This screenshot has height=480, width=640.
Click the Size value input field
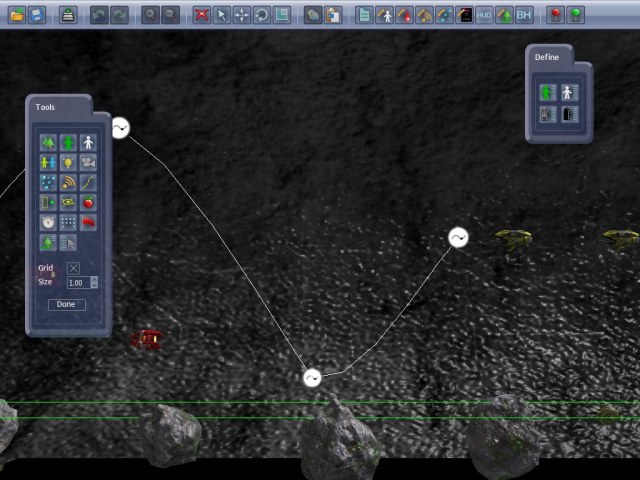coord(79,282)
